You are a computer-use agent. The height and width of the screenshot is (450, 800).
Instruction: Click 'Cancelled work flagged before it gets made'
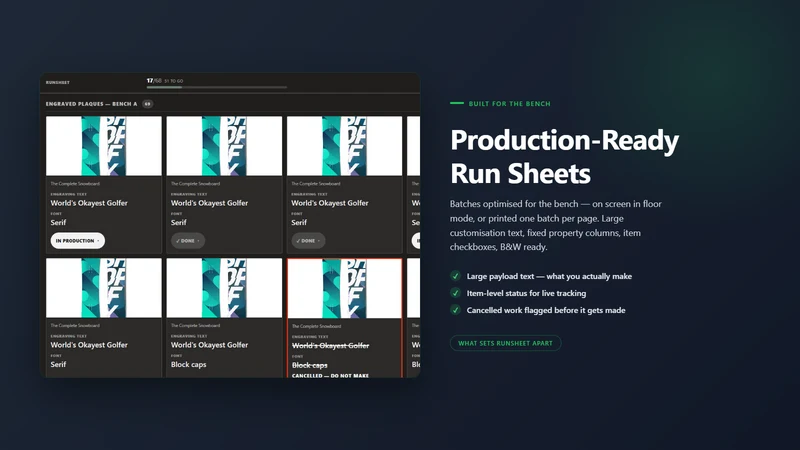[546, 310]
